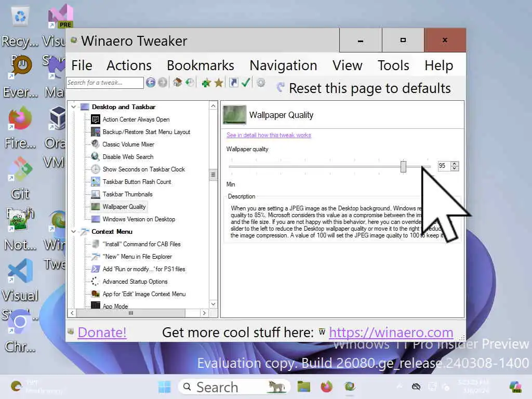Click tree vertical scrollbar down arrow
The width and height of the screenshot is (532, 399).
pyautogui.click(x=213, y=304)
